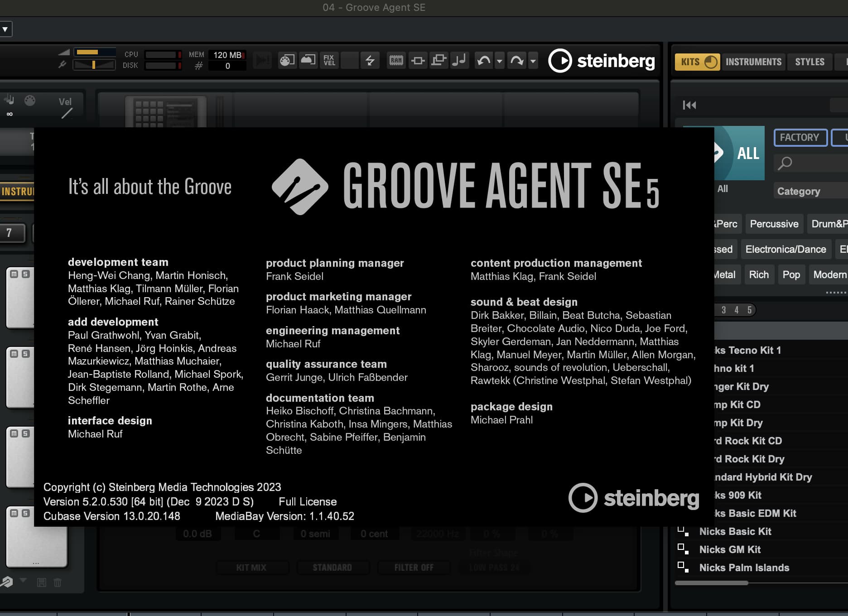Image resolution: width=848 pixels, height=616 pixels.
Task: Switch to the STYLES tab
Action: click(809, 62)
